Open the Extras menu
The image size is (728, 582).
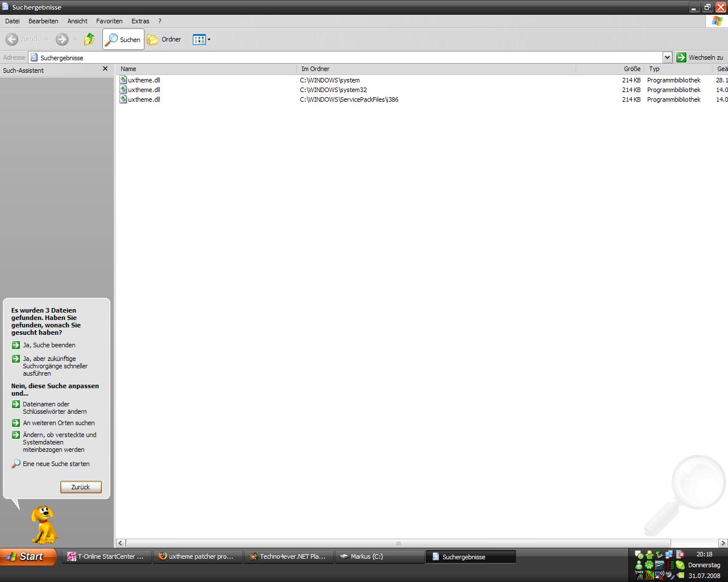(140, 21)
